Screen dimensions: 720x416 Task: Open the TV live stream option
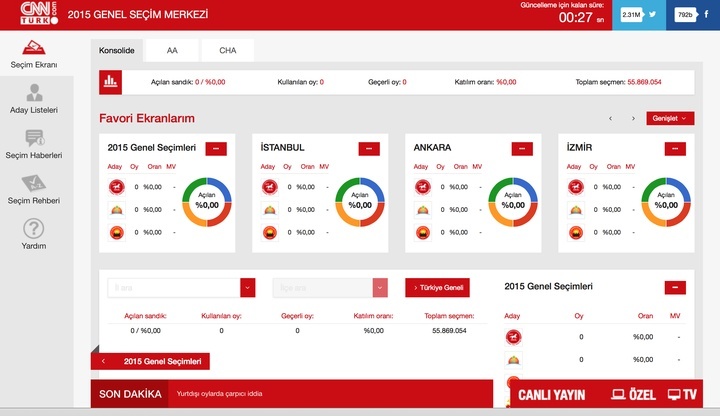coord(682,394)
